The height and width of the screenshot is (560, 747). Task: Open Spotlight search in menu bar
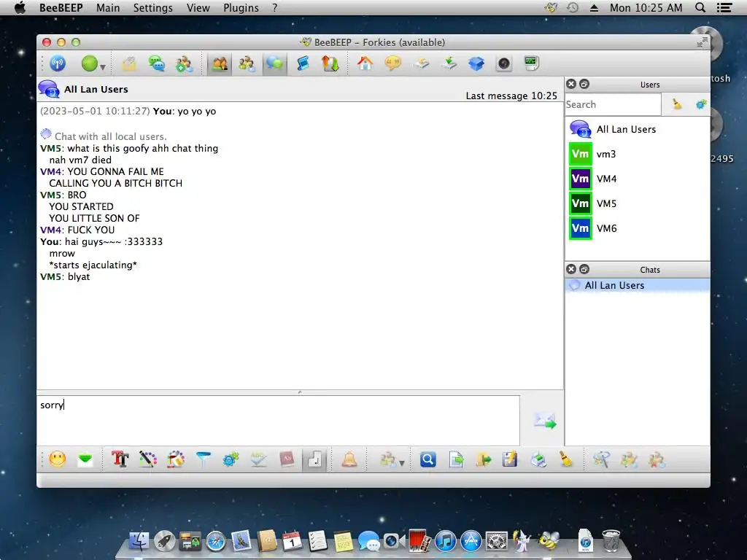[700, 7]
